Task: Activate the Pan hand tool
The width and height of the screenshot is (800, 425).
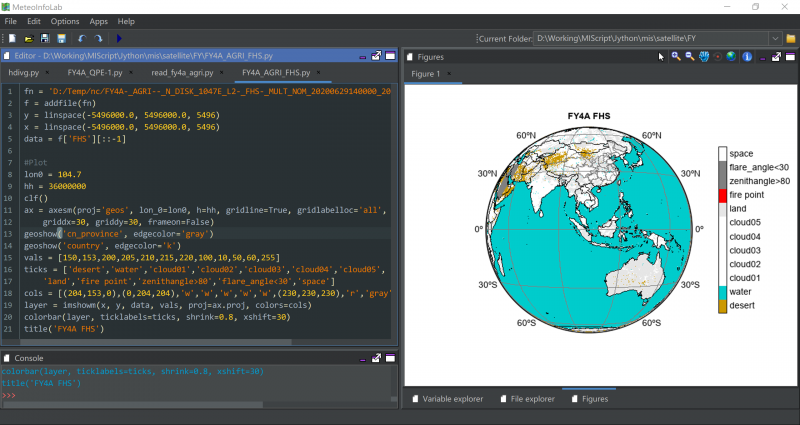Action: (x=704, y=56)
